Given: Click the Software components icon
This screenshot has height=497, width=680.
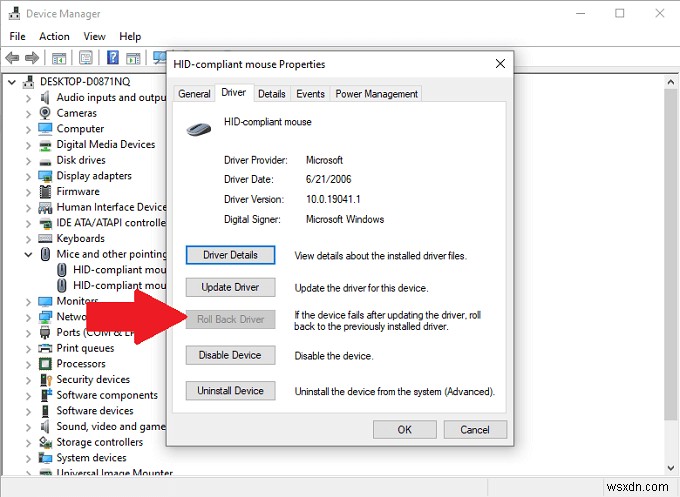Looking at the screenshot, I should [45, 396].
